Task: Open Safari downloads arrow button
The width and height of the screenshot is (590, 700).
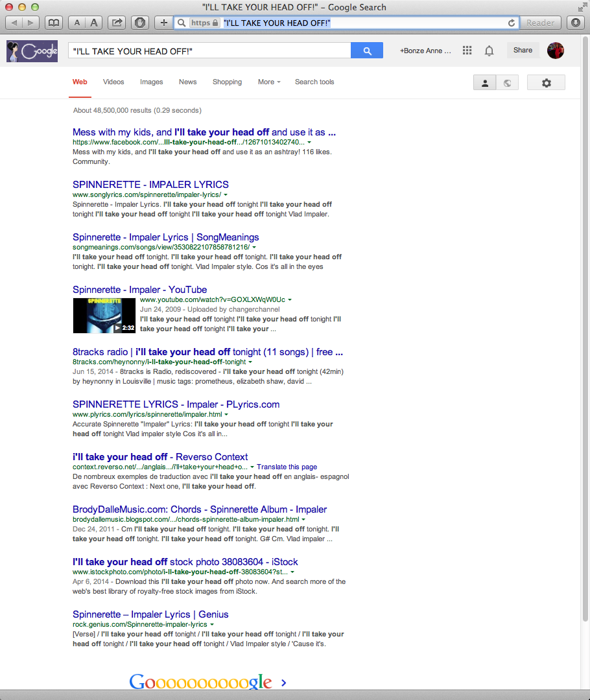Action: 576,23
